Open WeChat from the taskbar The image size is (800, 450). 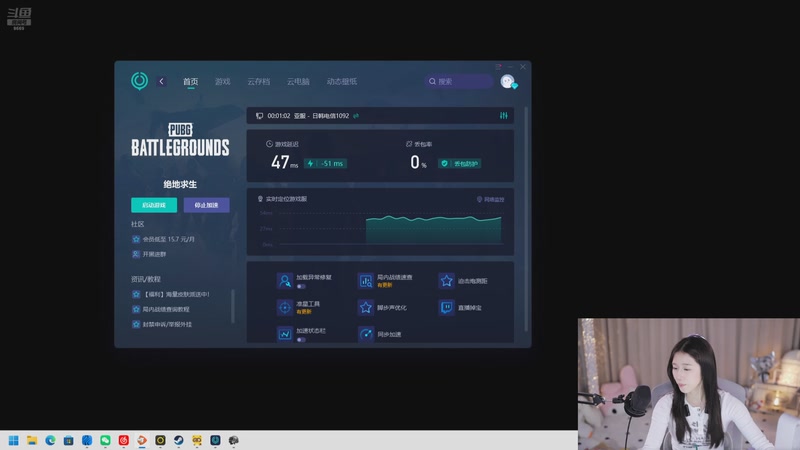coord(105,440)
